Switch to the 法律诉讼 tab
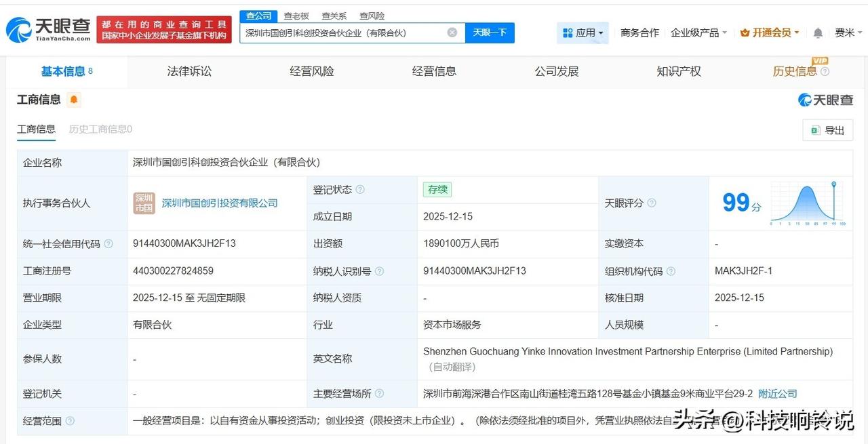Viewport: 868px width, 444px height. pyautogui.click(x=189, y=71)
